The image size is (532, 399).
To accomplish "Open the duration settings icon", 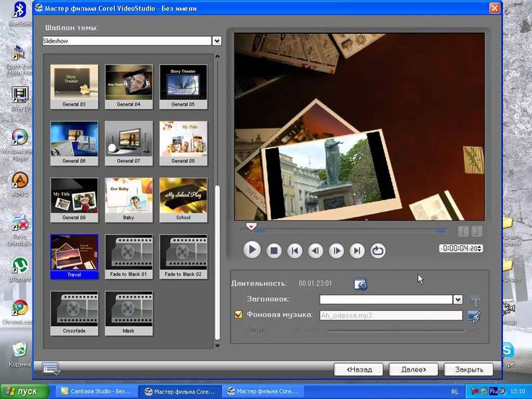I will (360, 284).
